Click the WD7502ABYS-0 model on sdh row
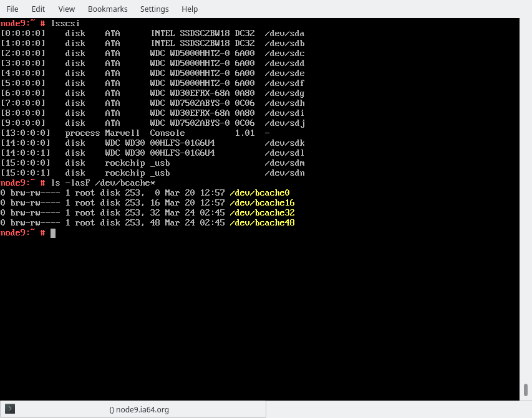The width and height of the screenshot is (532, 418). point(200,103)
